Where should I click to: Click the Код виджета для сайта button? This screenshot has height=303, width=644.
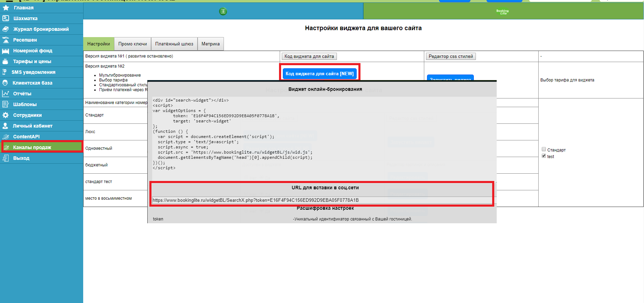pos(309,56)
